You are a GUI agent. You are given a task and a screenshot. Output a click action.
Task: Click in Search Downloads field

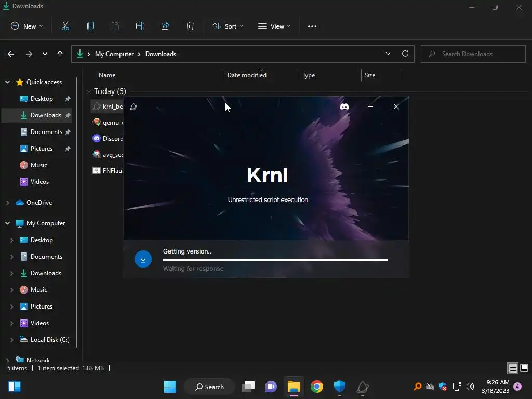[473, 54]
